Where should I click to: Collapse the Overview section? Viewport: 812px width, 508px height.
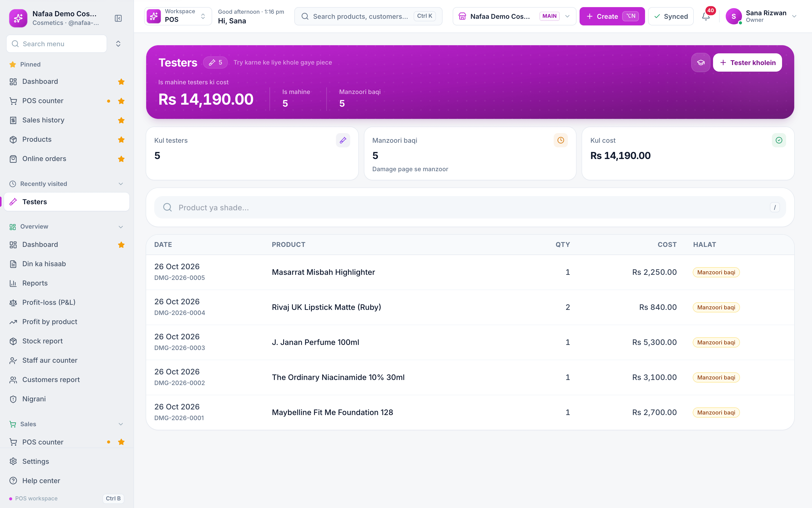(x=121, y=227)
